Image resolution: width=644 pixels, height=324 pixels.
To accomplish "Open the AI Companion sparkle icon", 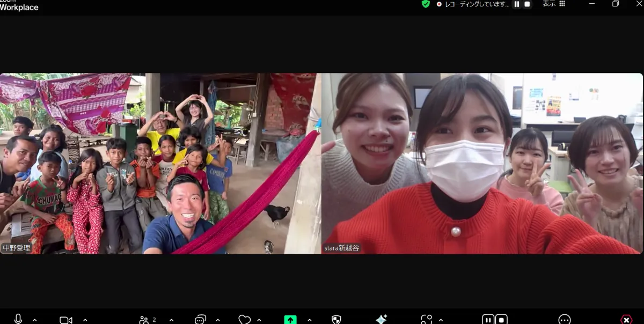I will tap(381, 320).
